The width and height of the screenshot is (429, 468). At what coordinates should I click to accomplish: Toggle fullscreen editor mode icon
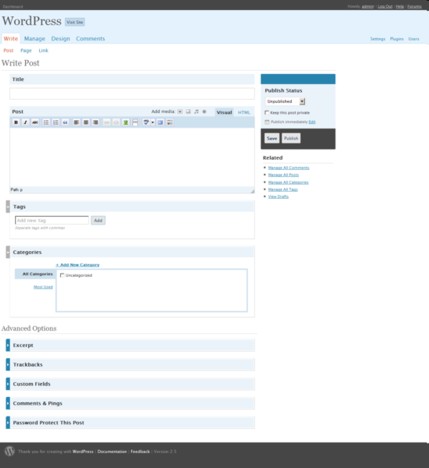[x=160, y=123]
